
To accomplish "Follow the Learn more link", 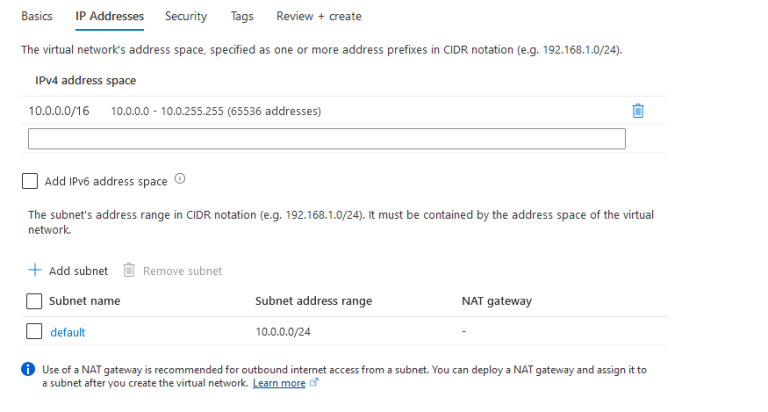I will [279, 383].
